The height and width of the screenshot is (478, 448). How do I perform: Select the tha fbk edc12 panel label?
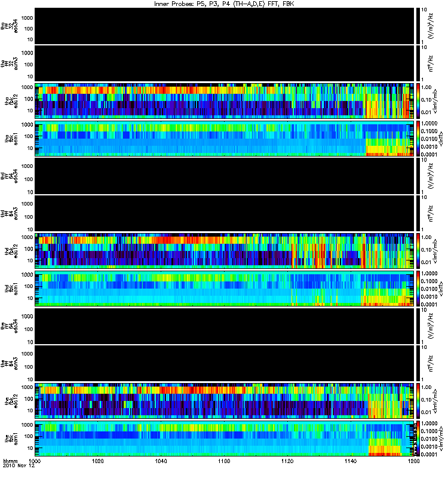(11, 101)
